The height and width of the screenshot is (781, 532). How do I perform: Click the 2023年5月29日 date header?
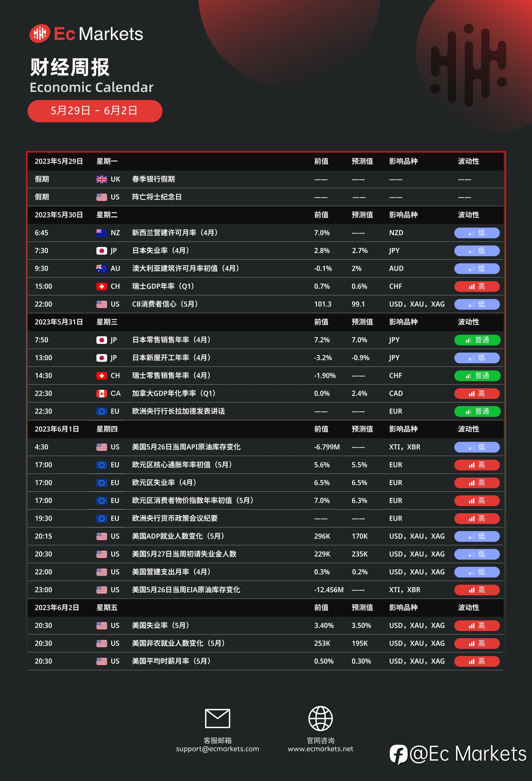tap(59, 161)
